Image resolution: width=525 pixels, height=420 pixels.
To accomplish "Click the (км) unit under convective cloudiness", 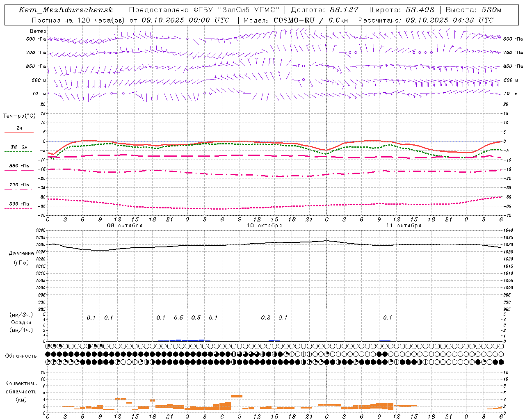I will 21,399.
